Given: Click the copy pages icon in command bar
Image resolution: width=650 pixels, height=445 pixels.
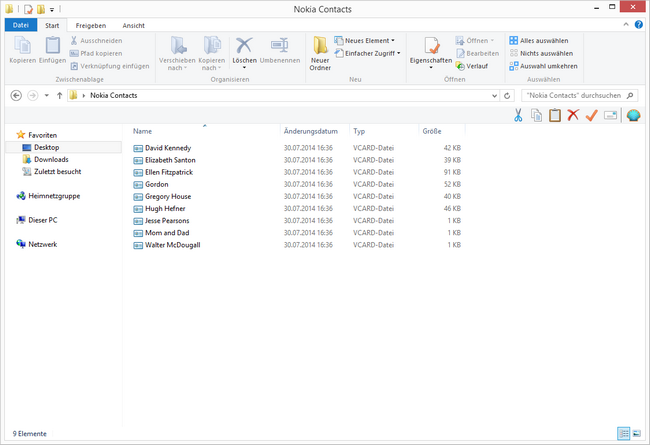Looking at the screenshot, I should click(536, 115).
